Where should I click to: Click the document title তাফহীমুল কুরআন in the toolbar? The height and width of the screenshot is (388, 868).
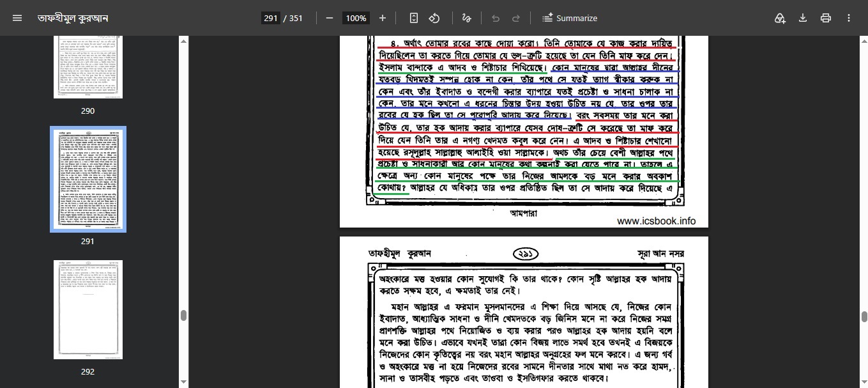73,18
